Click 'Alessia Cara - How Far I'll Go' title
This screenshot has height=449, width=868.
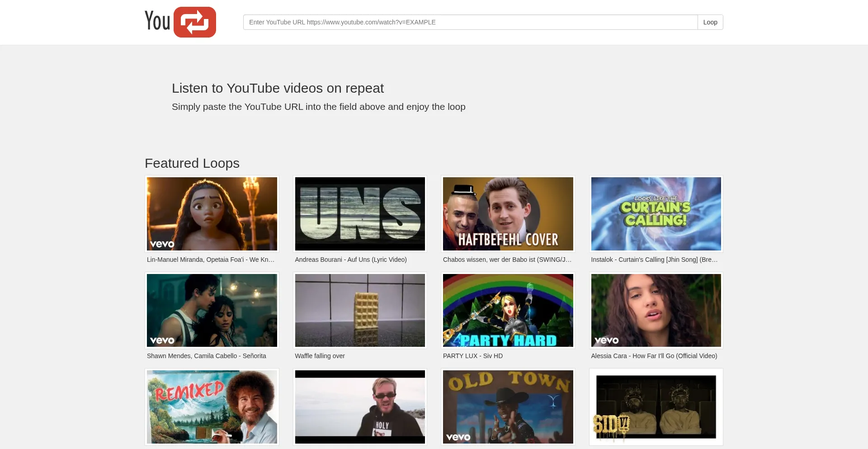point(654,356)
